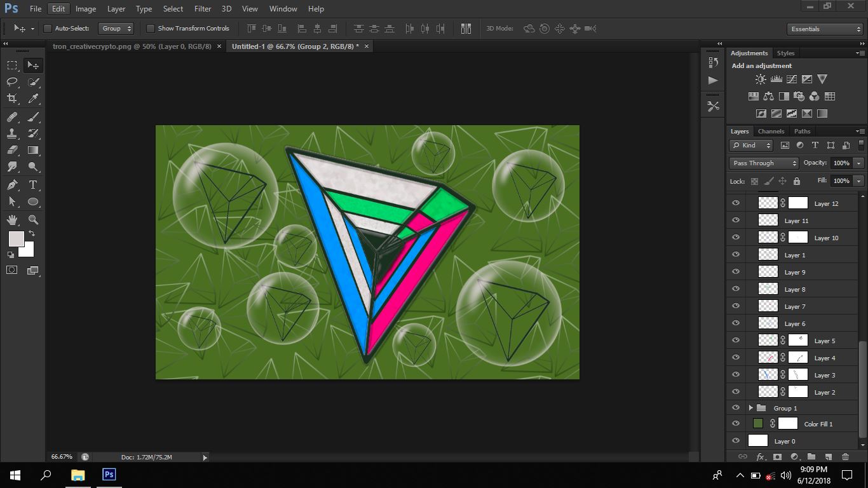
Task: Delete layer using the trash icon
Action: click(x=845, y=457)
